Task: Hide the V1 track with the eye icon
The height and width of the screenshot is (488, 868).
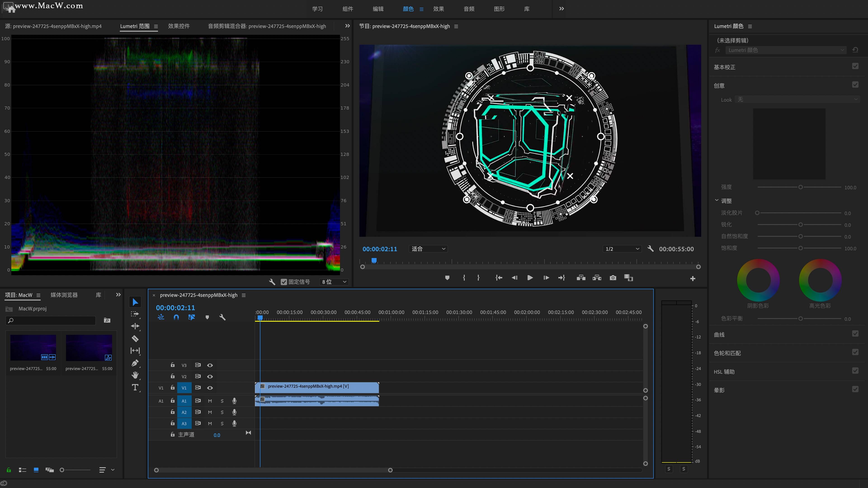Action: pyautogui.click(x=210, y=388)
